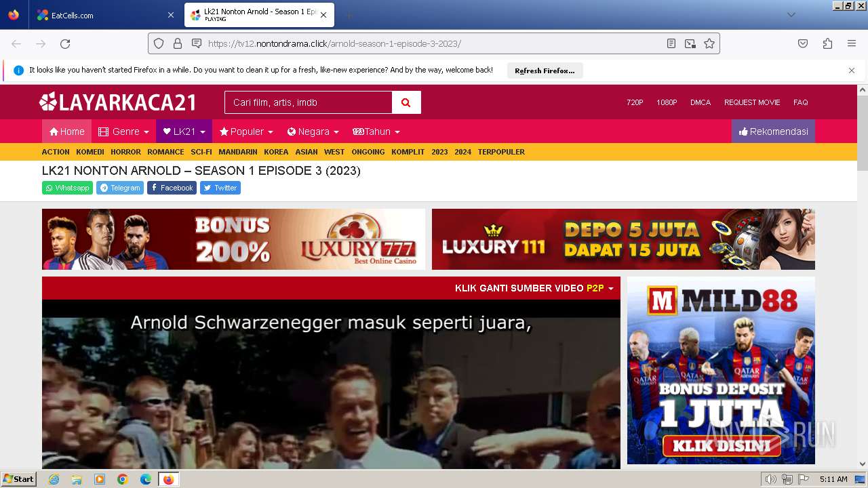Select the ACTION category

56,152
